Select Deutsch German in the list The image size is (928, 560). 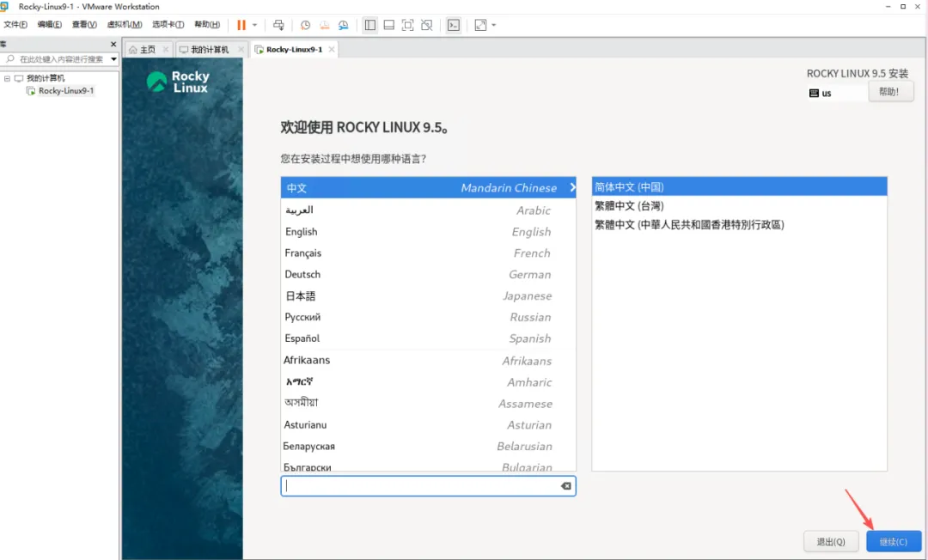point(428,274)
